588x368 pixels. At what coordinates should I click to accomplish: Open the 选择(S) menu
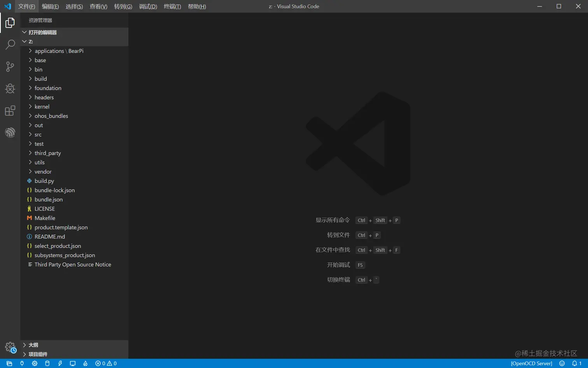74,6
